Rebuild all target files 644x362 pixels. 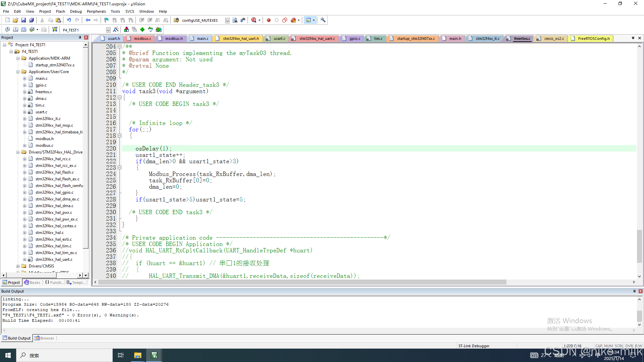23,29
